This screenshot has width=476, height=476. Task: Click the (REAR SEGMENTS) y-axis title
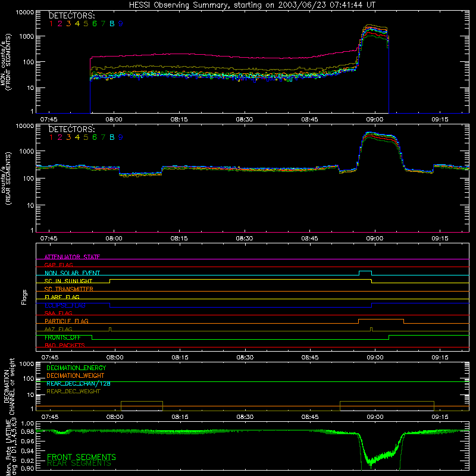(8, 178)
